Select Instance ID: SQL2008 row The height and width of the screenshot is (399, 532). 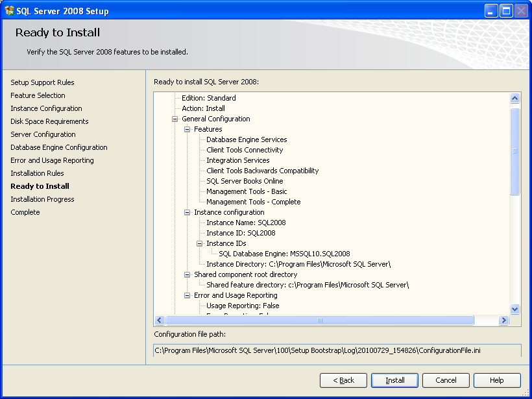241,233
